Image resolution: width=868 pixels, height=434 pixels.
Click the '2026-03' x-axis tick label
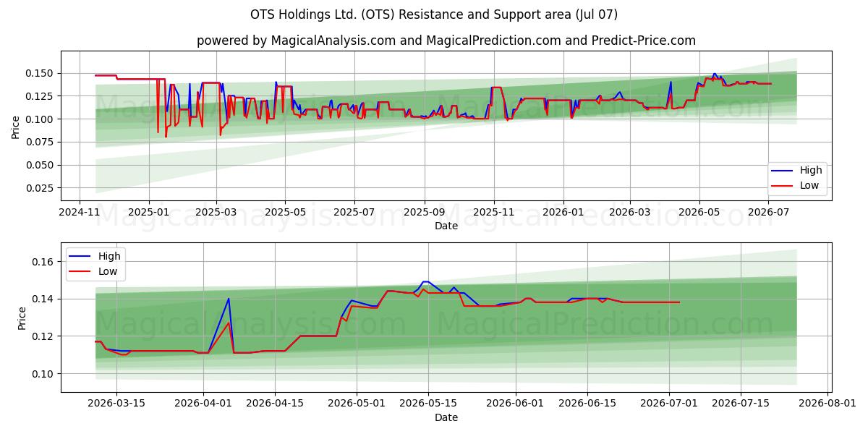[630, 212]
